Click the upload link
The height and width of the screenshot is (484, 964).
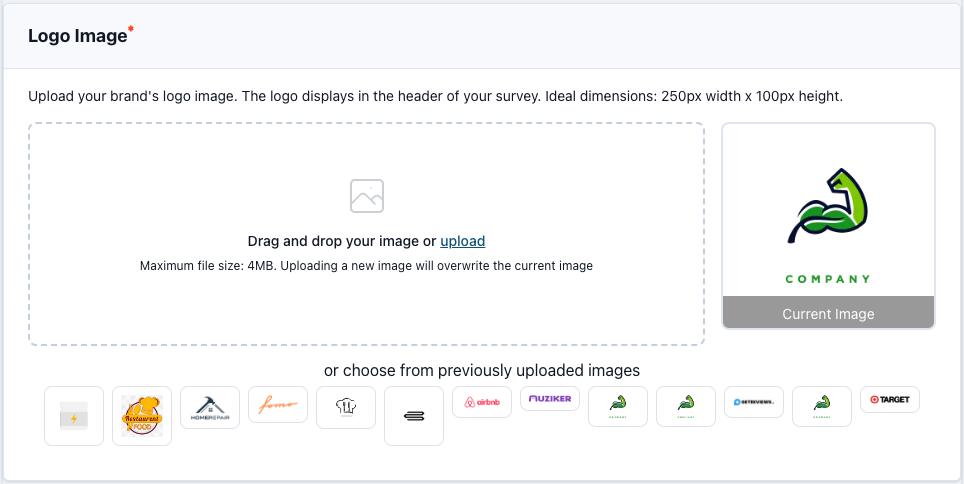[462, 241]
